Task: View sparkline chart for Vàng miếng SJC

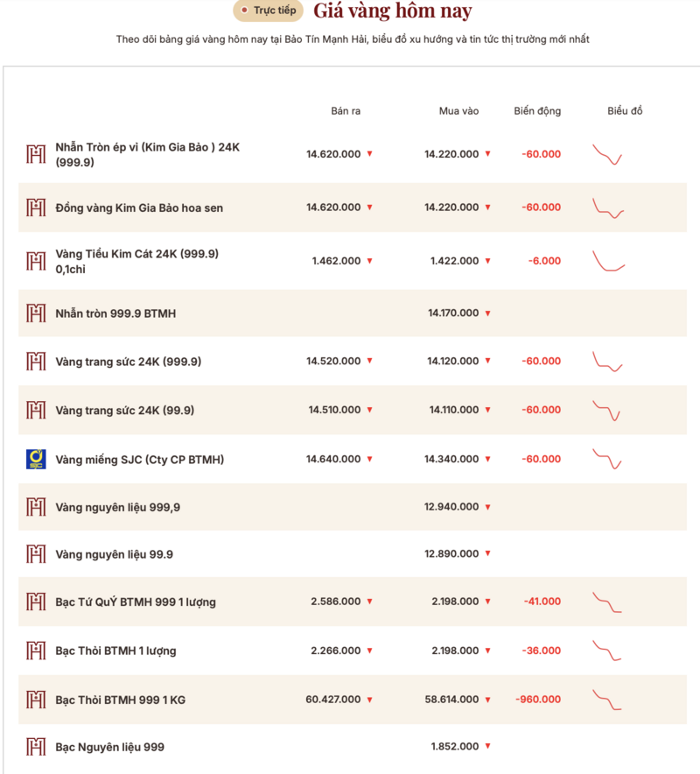Action: [607, 459]
